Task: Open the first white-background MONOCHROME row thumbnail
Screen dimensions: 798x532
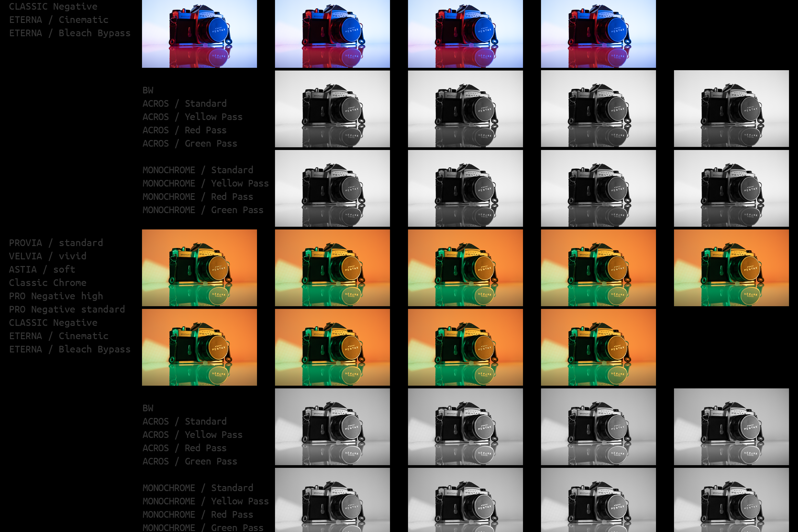Action: 332,188
